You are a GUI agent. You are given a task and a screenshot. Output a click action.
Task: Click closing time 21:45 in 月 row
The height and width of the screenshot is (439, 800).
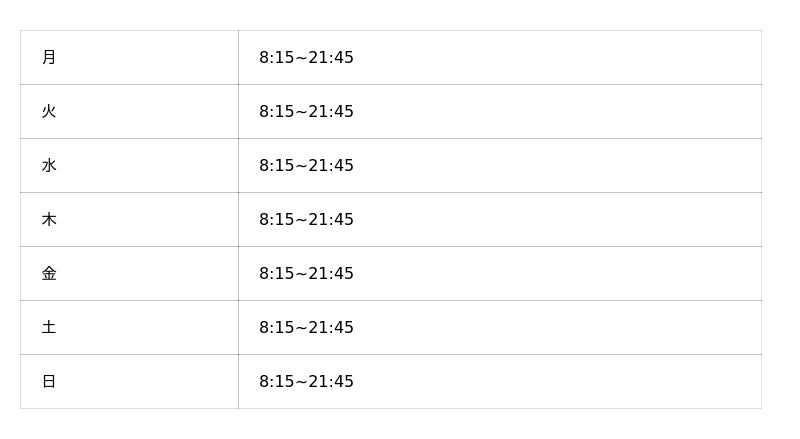click(331, 58)
